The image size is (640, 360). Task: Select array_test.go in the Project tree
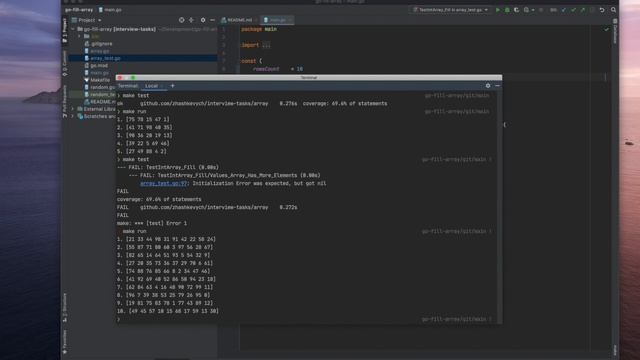tap(143, 58)
